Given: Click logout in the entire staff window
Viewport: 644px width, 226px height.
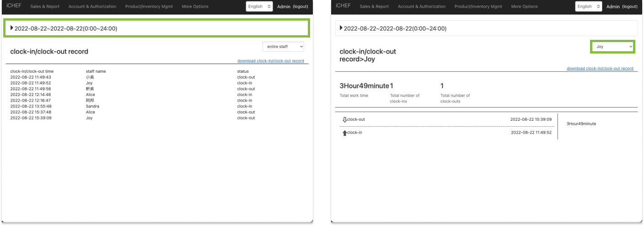Looking at the screenshot, I should [301, 6].
